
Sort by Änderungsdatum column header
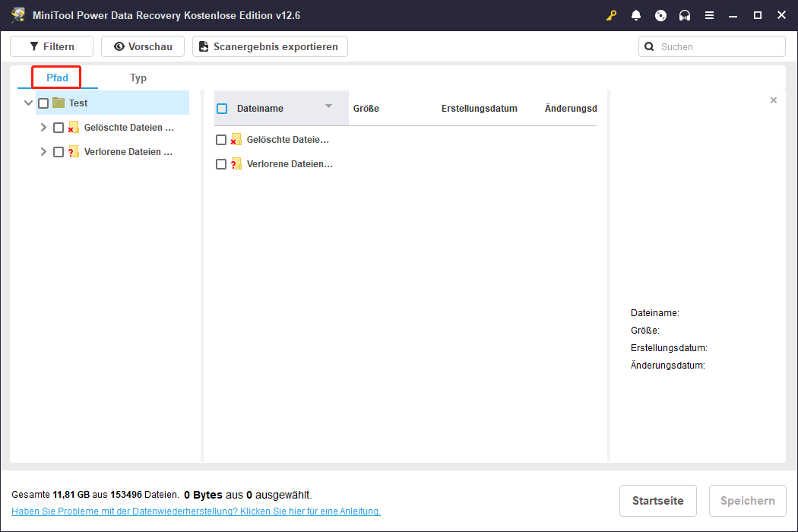point(571,109)
